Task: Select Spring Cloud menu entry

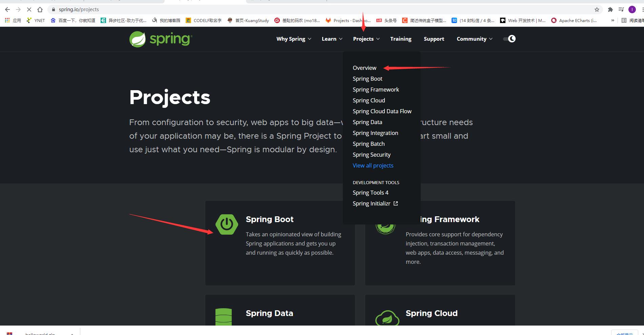Action: coord(369,100)
